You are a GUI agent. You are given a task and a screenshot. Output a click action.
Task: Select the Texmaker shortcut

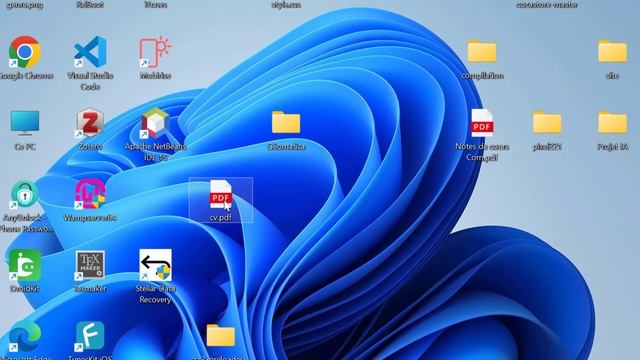coord(90,265)
